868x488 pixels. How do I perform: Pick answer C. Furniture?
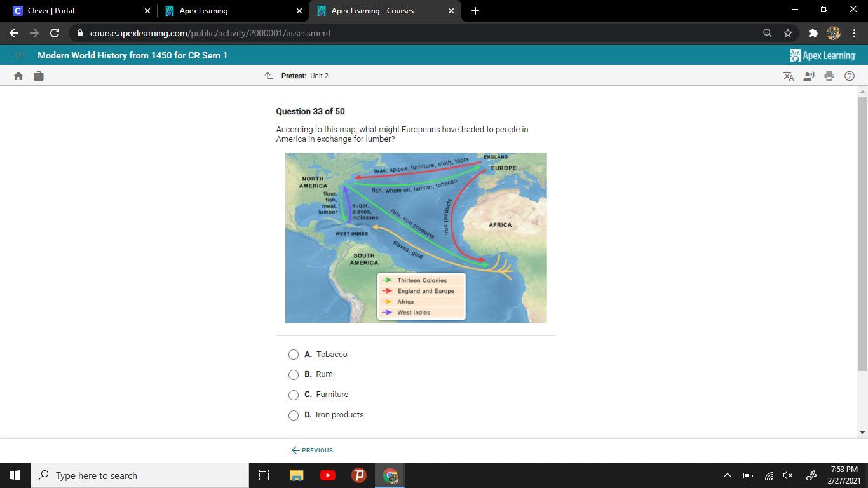pyautogui.click(x=294, y=395)
